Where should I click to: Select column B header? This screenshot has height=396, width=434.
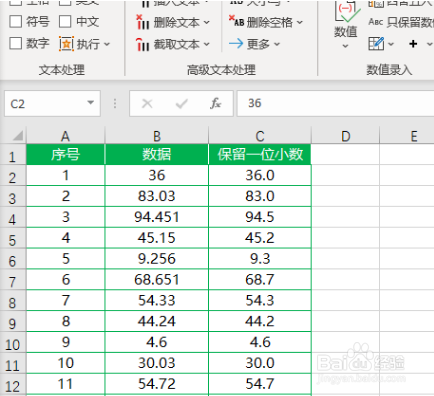pyautogui.click(x=157, y=136)
